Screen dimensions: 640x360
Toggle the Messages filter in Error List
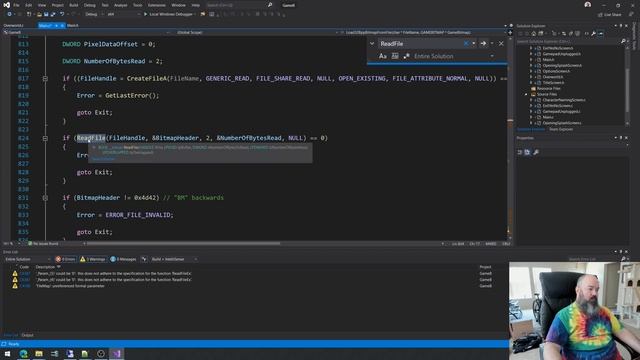(x=123, y=259)
